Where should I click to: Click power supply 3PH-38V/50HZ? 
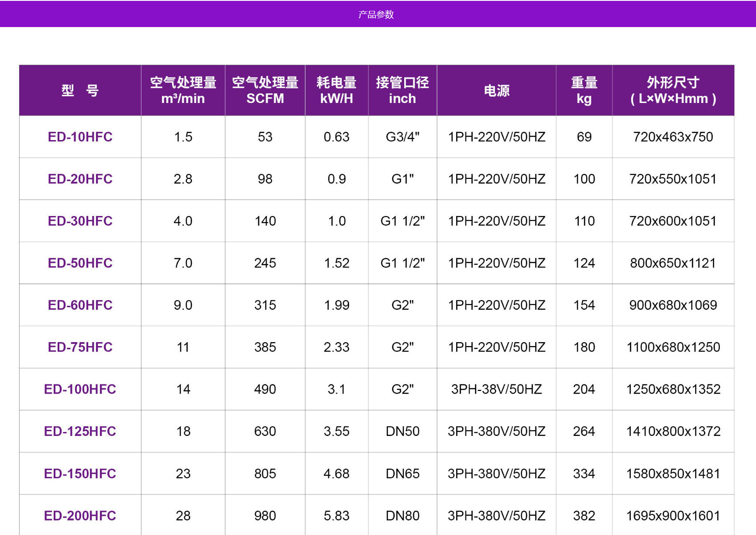click(x=497, y=389)
